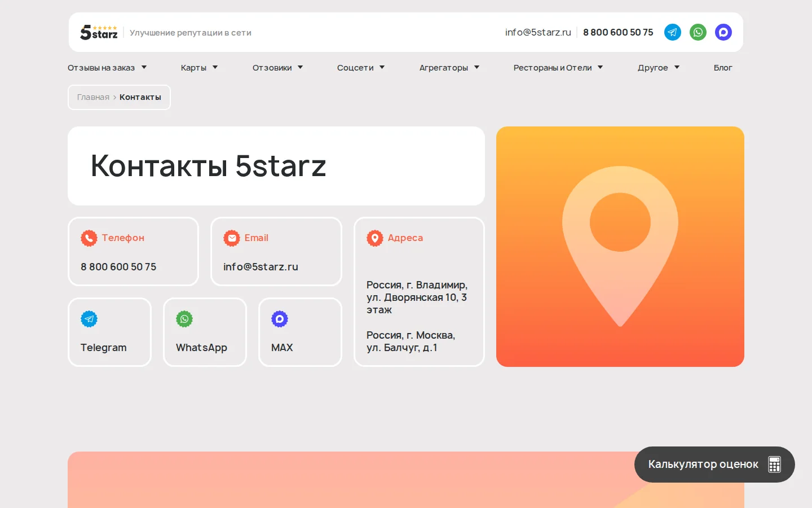The width and height of the screenshot is (812, 508).
Task: Open the WhatsApp contact card label
Action: pyautogui.click(x=201, y=348)
